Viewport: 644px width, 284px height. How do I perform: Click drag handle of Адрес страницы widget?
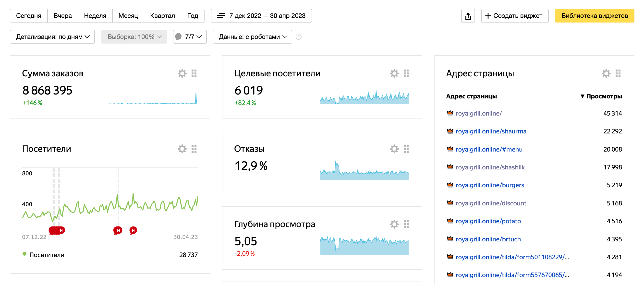tap(618, 73)
